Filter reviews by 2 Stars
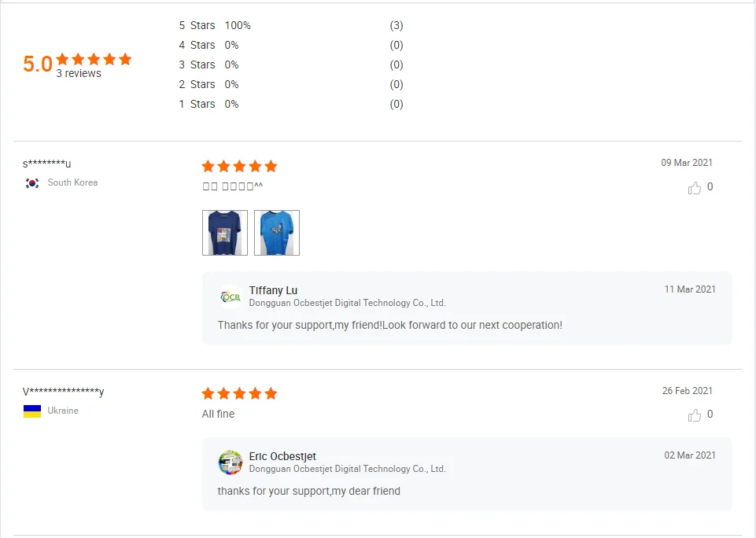 [197, 84]
